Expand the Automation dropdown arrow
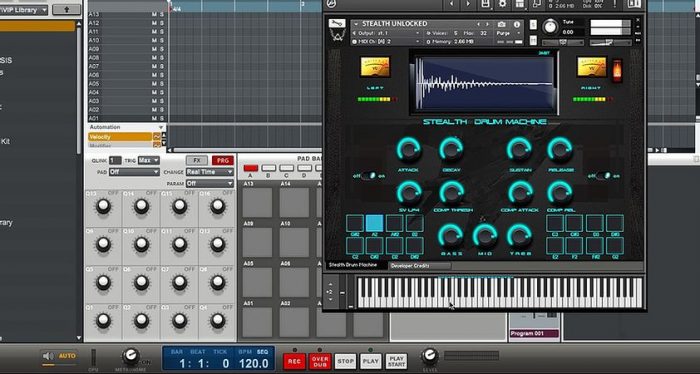This screenshot has width=700, height=374. 161,127
